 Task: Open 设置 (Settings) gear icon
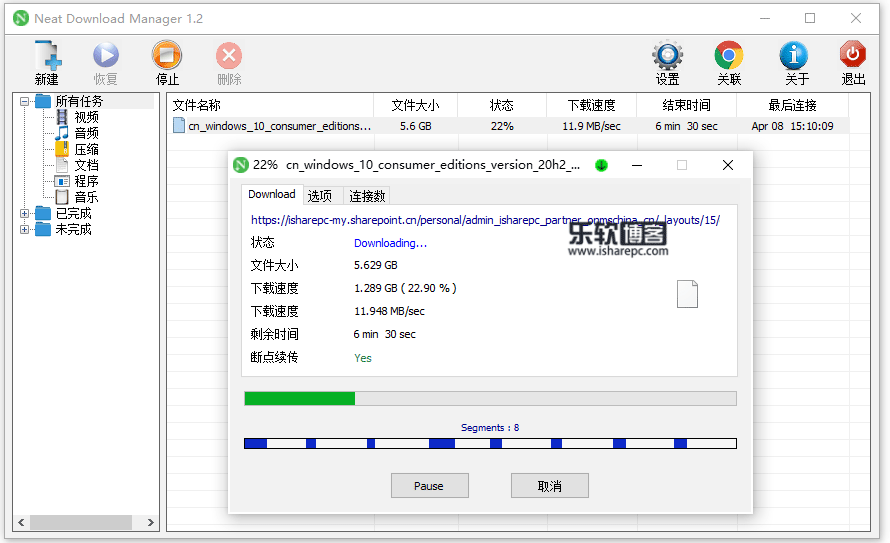click(x=668, y=55)
